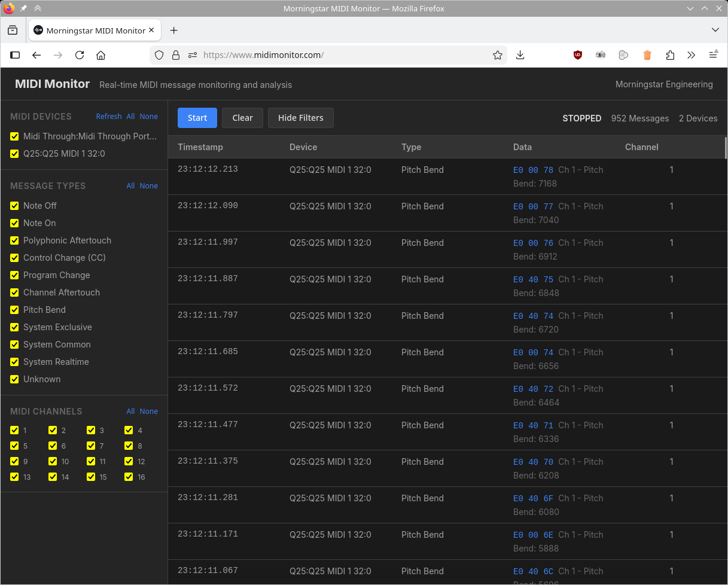Open the site permissions icon in the address bar
Viewport: 728px width, 585px height.
(x=192, y=55)
